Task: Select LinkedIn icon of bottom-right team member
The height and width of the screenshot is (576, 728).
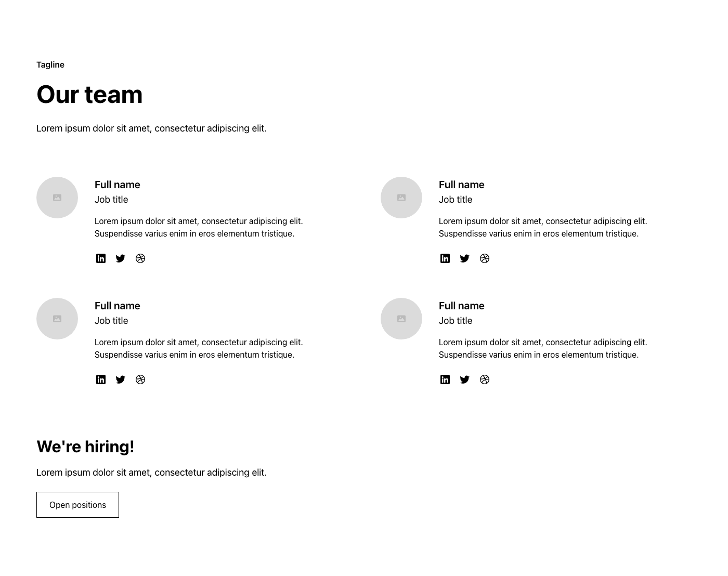Action: click(445, 379)
